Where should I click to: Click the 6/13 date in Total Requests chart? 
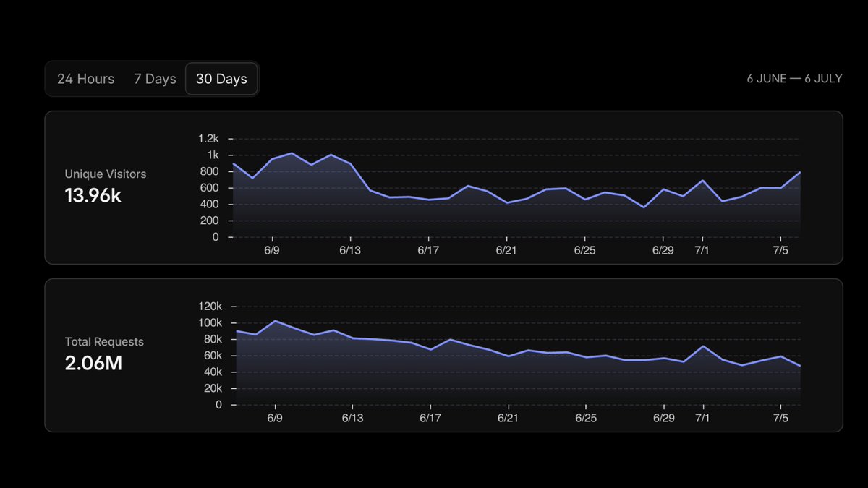tap(352, 418)
